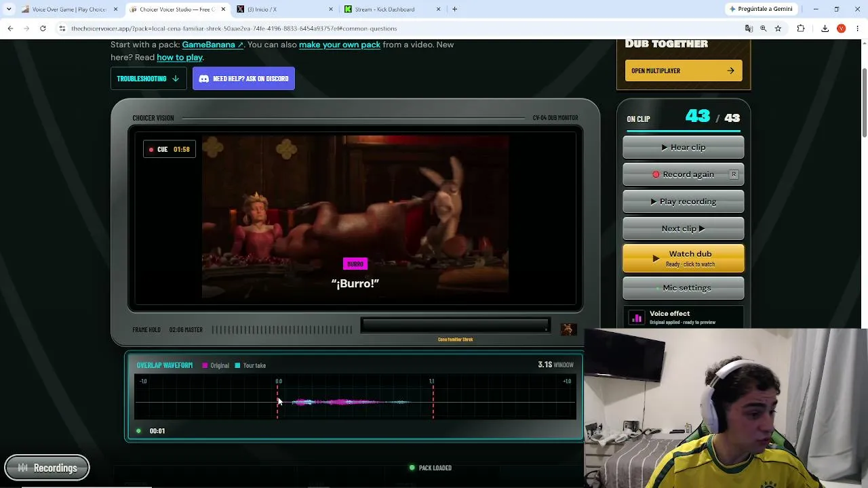868x488 pixels.
Task: Click the Your take cyan legend swatch
Action: tap(237, 365)
